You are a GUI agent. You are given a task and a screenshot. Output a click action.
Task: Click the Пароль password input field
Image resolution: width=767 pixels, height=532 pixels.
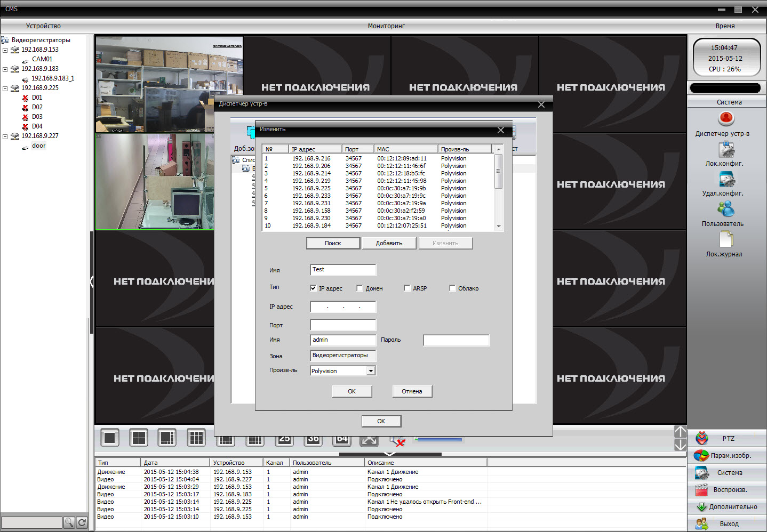point(456,340)
